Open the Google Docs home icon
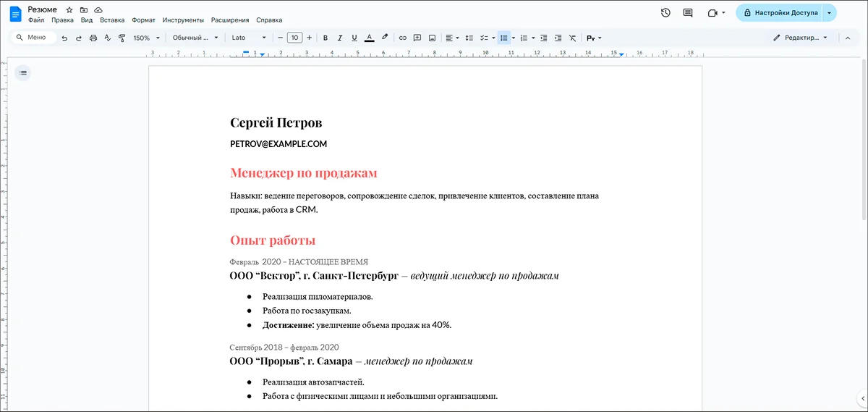The width and height of the screenshot is (868, 412). click(x=15, y=14)
